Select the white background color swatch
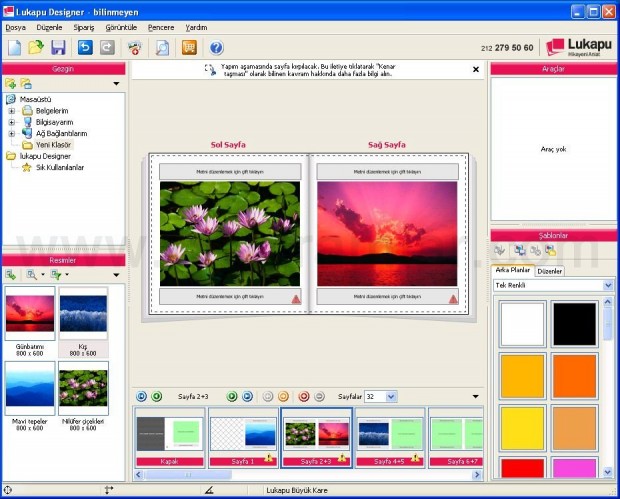The image size is (620, 499). pos(522,324)
